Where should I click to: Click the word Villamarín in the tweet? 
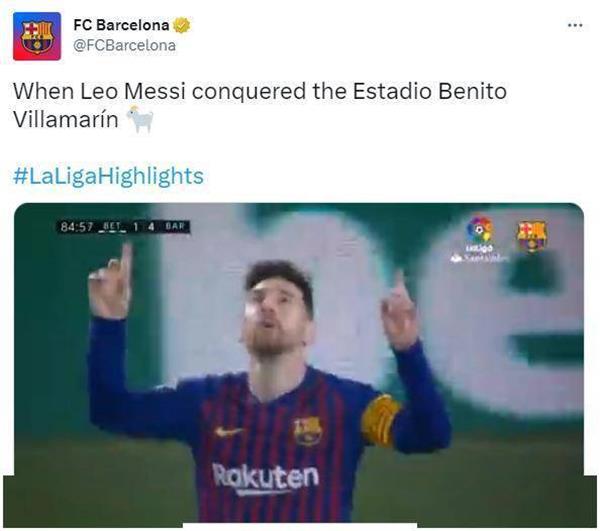click(x=65, y=119)
